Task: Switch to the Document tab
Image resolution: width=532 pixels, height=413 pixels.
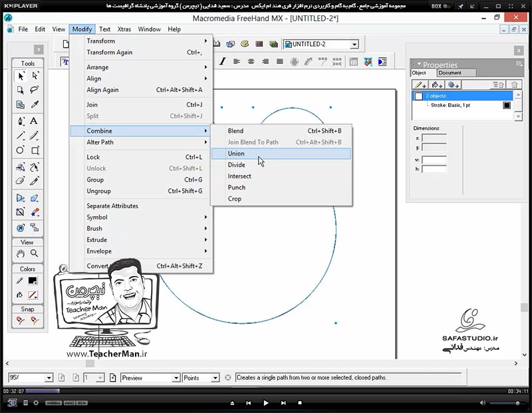Action: click(456, 72)
